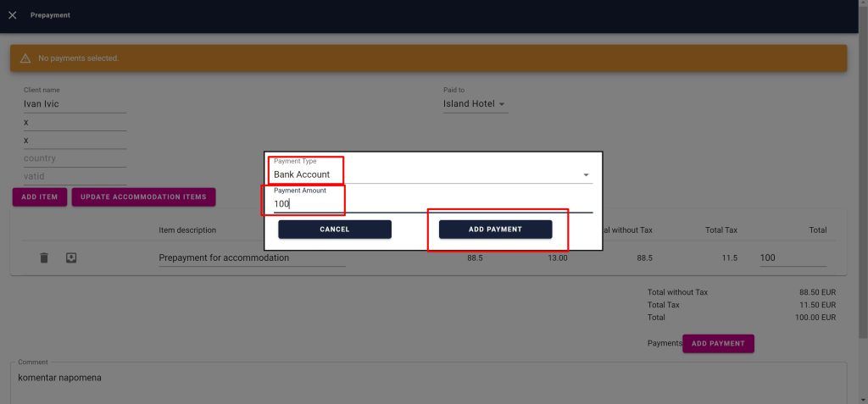Click magenta Add Payment button beside Payments
This screenshot has width=868, height=404.
[718, 344]
